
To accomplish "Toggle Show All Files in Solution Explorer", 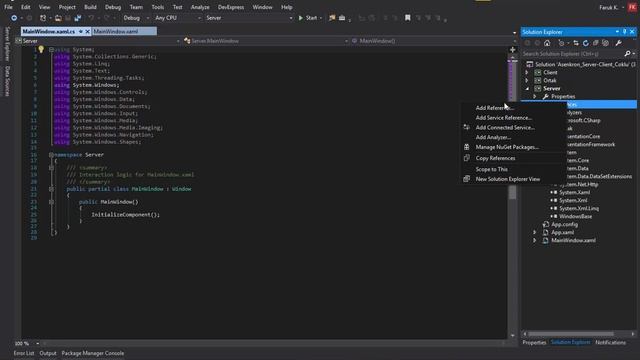I will pyautogui.click(x=605, y=43).
